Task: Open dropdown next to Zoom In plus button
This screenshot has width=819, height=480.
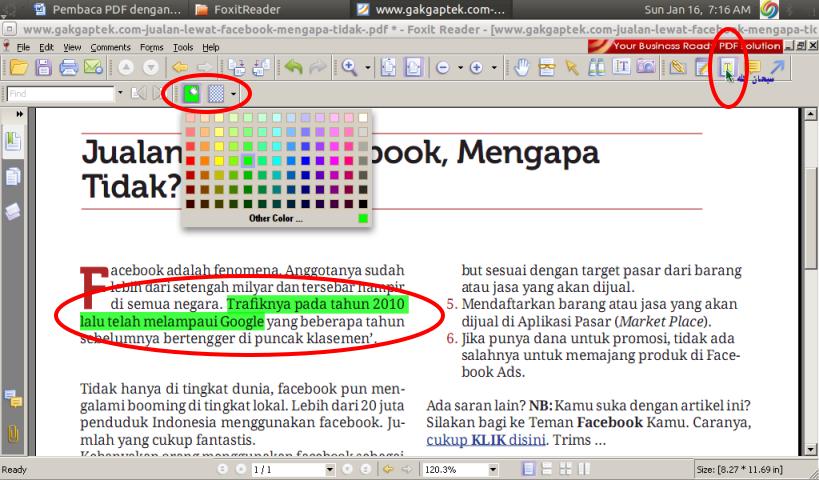Action: click(494, 67)
